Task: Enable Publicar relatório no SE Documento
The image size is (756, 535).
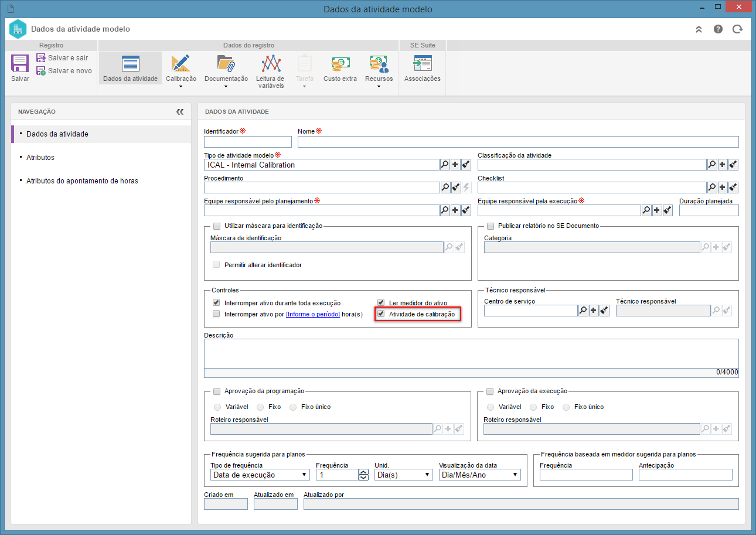Action: tap(491, 226)
